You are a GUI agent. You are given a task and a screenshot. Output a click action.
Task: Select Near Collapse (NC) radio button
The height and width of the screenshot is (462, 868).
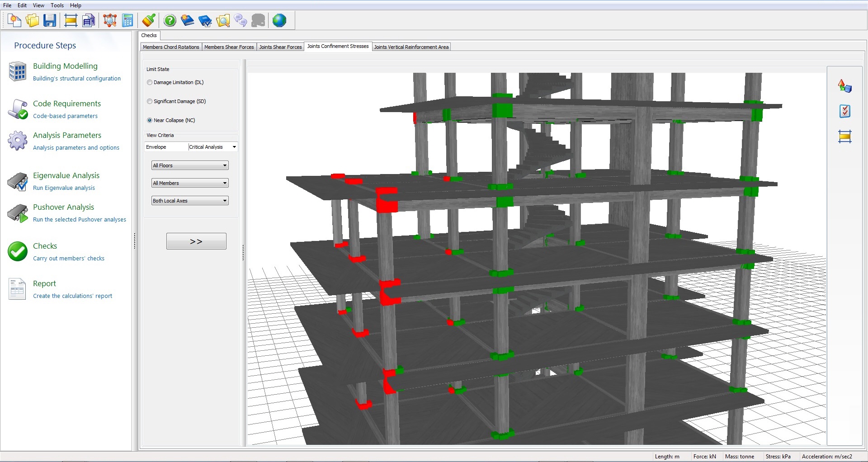tap(150, 120)
